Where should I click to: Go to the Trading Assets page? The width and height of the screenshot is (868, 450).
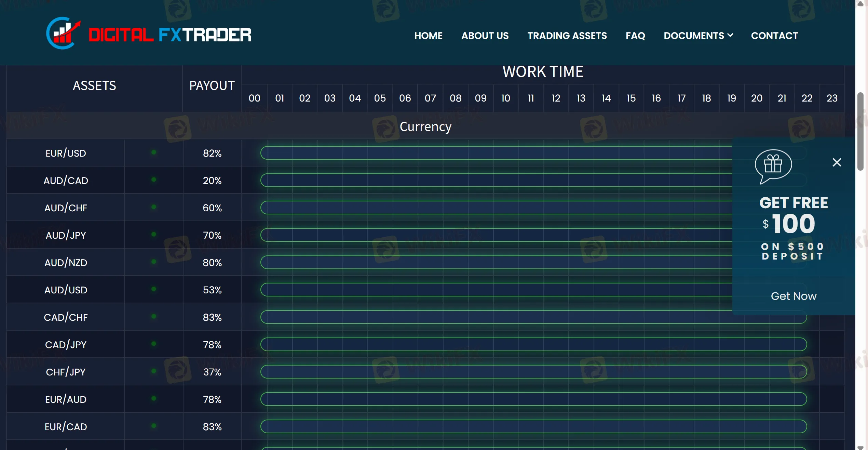567,36
